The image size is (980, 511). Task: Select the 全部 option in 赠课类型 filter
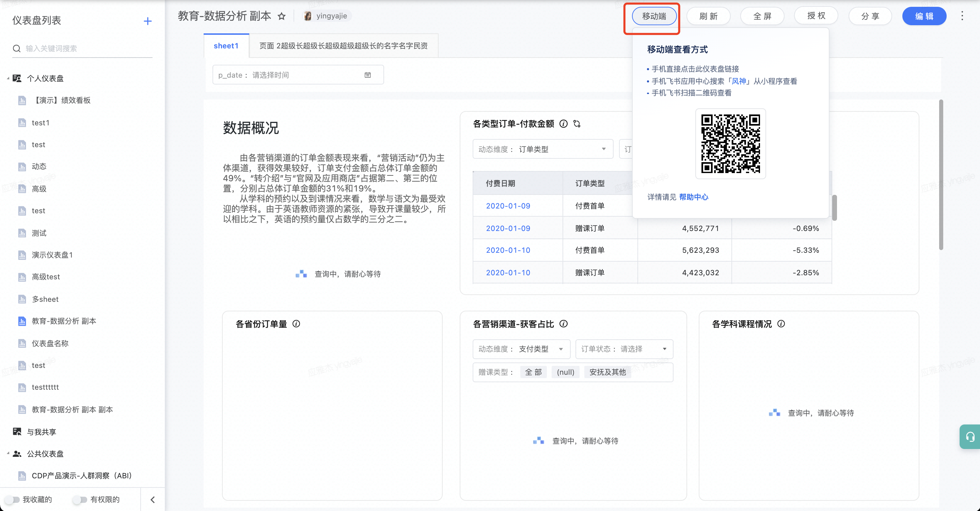[x=533, y=372]
